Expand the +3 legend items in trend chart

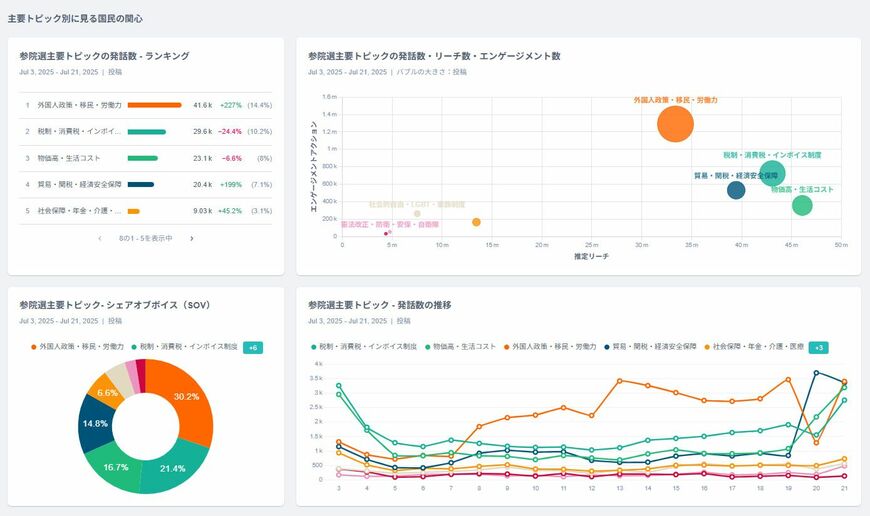point(818,347)
